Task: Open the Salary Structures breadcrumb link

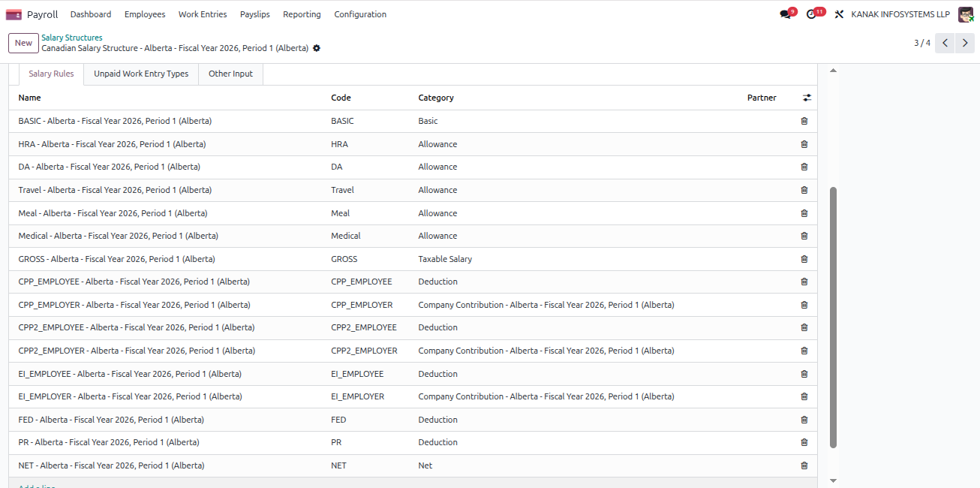Action: 72,38
